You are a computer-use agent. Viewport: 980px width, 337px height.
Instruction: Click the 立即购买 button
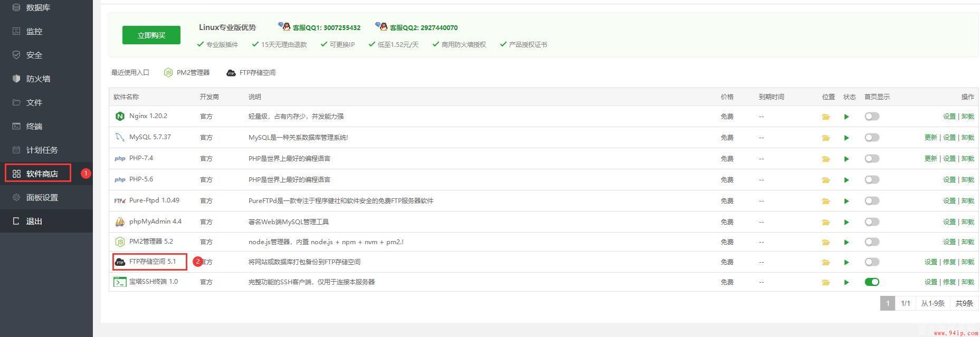tap(151, 35)
